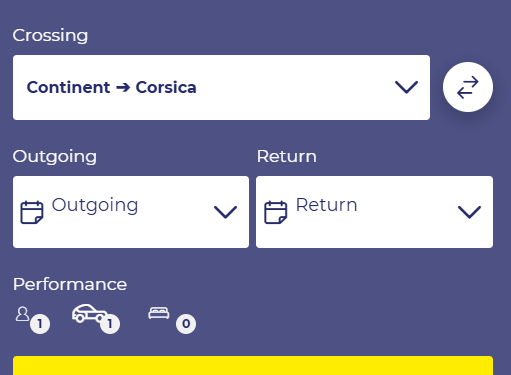Click the cabin count badge showing 0
This screenshot has height=375, width=511.
(186, 324)
